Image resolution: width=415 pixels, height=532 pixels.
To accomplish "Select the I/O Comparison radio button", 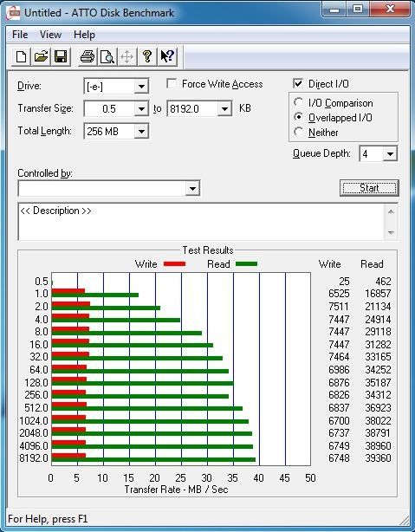I will point(299,102).
